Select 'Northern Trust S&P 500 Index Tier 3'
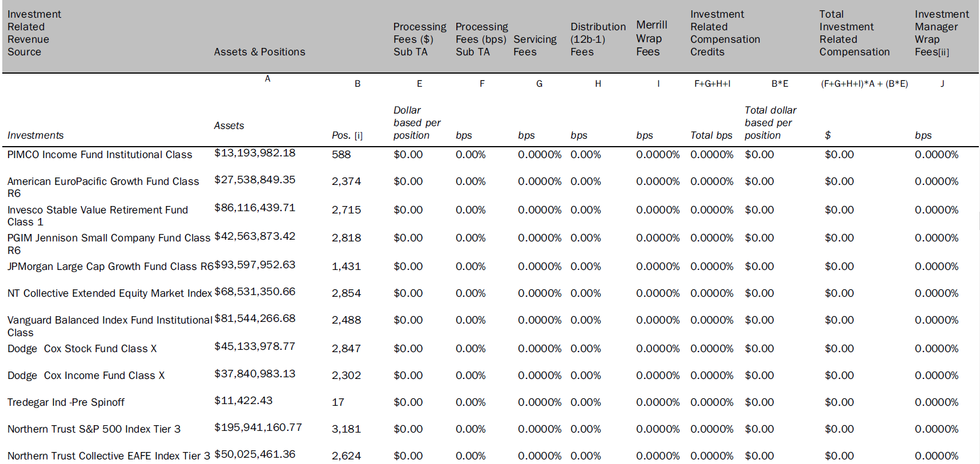The width and height of the screenshot is (980, 464). pyautogui.click(x=94, y=429)
